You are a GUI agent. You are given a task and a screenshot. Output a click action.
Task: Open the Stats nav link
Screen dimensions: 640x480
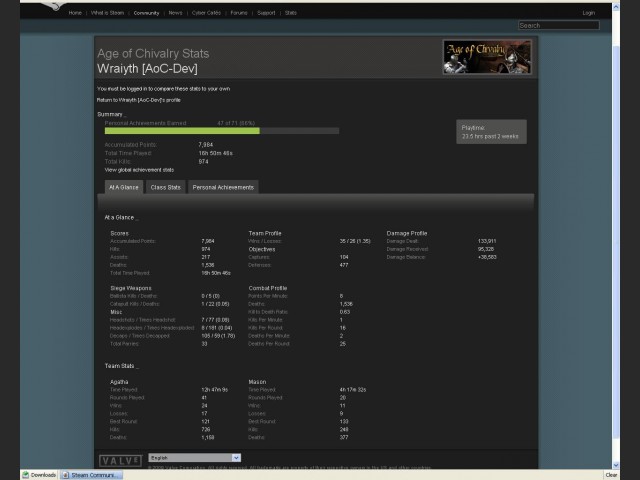coord(291,13)
